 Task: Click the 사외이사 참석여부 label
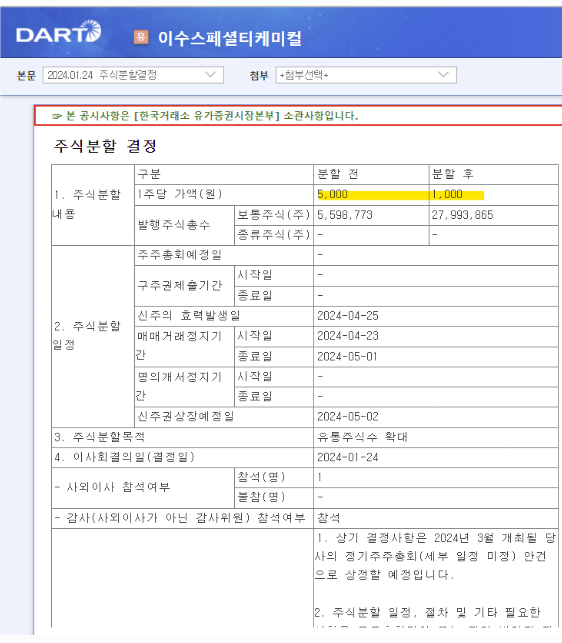(112, 487)
